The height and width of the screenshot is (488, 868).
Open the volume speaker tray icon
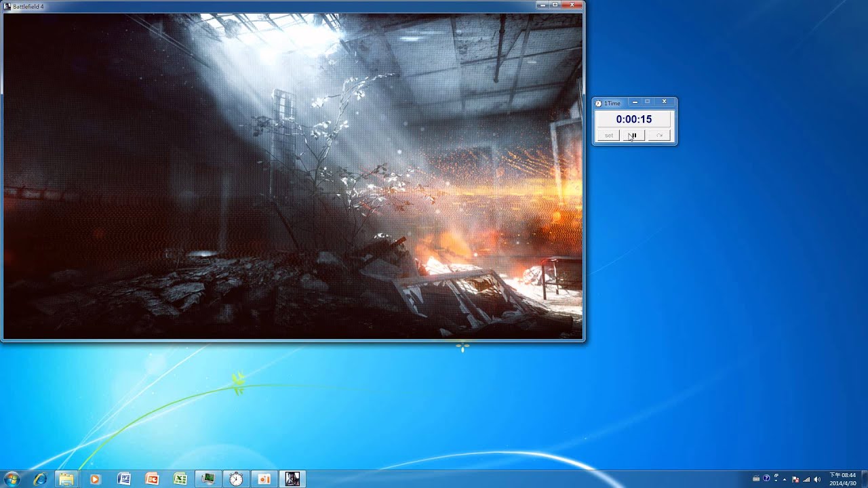[817, 479]
